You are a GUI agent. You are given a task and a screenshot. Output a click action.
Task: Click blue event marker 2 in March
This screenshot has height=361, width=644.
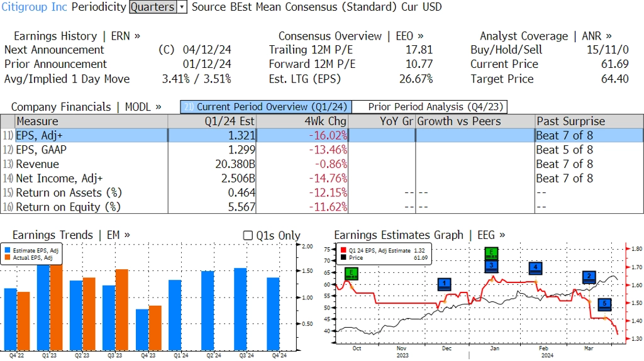click(x=589, y=277)
